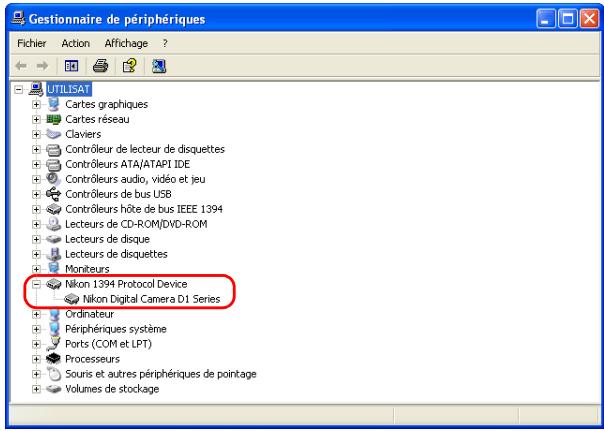604x431 pixels.
Task: Click the Nikon Digital Camera D1 Series icon
Action: (72, 299)
